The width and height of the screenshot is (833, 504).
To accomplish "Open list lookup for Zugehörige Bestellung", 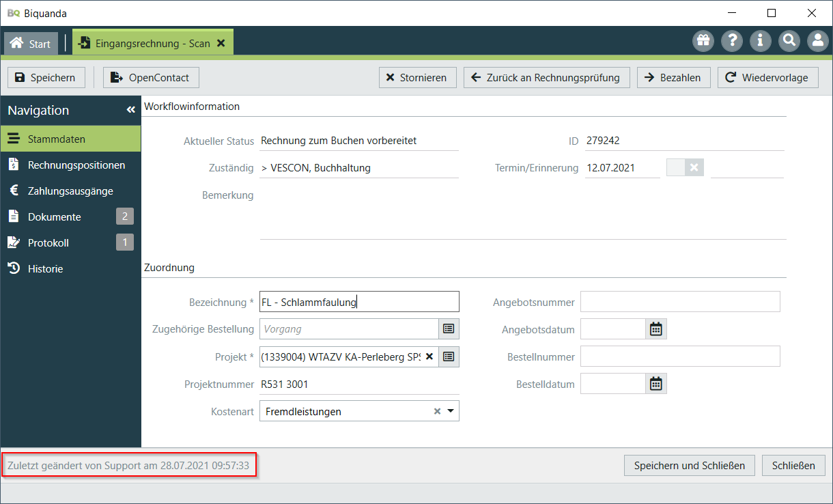I will click(x=449, y=329).
